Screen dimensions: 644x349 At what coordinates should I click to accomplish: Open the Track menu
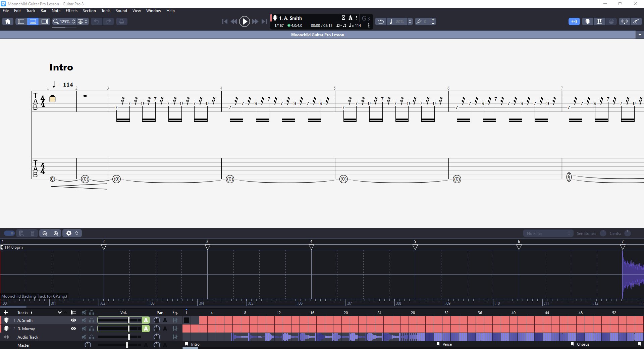31,11
